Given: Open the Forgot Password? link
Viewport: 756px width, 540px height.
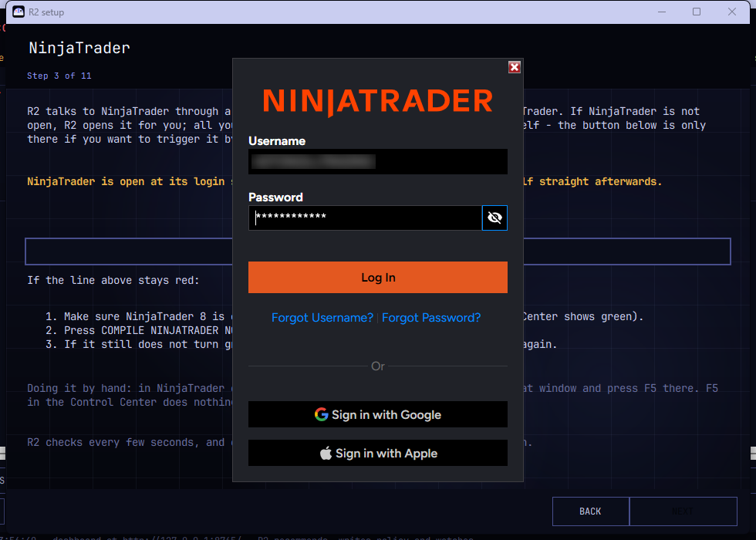Looking at the screenshot, I should 431,318.
